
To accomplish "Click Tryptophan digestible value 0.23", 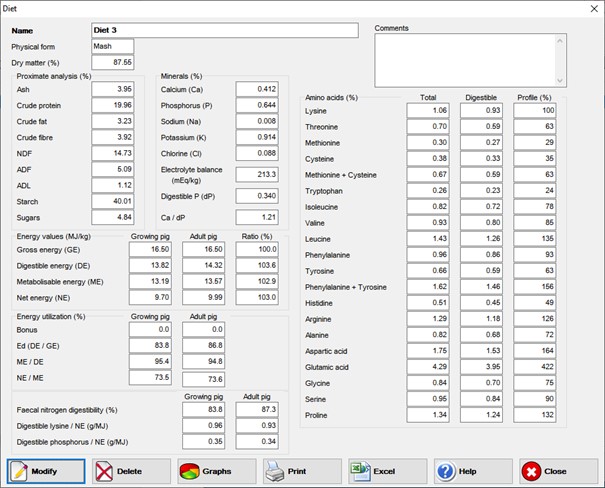I will pos(482,191).
